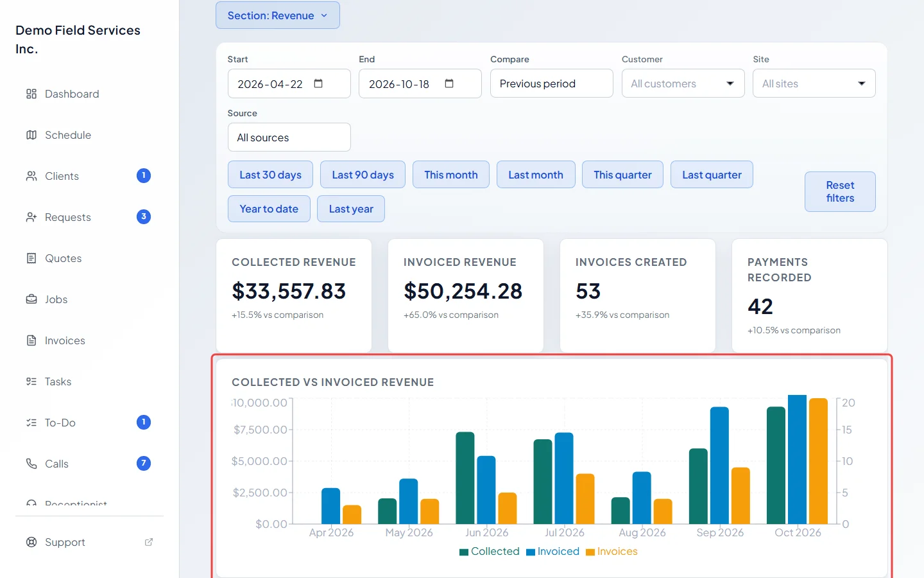Expand the Section: Revenue dropdown
The width and height of the screenshot is (924, 578).
pos(278,15)
